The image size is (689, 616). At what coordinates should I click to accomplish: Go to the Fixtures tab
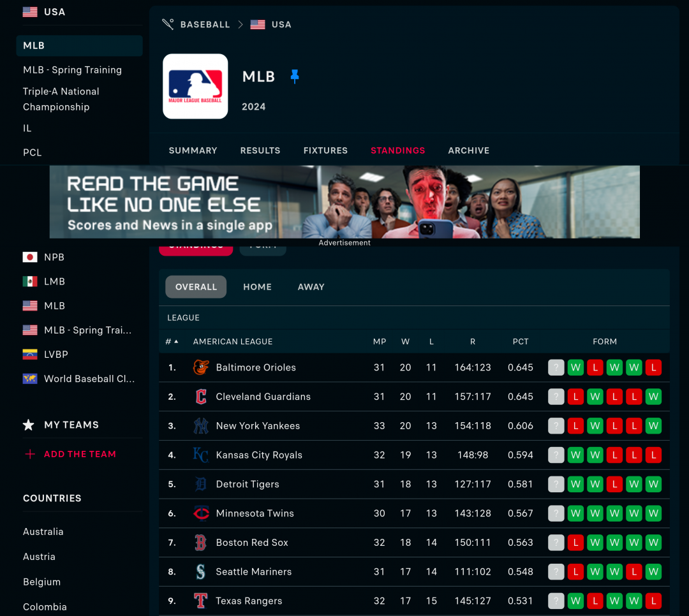tap(325, 150)
